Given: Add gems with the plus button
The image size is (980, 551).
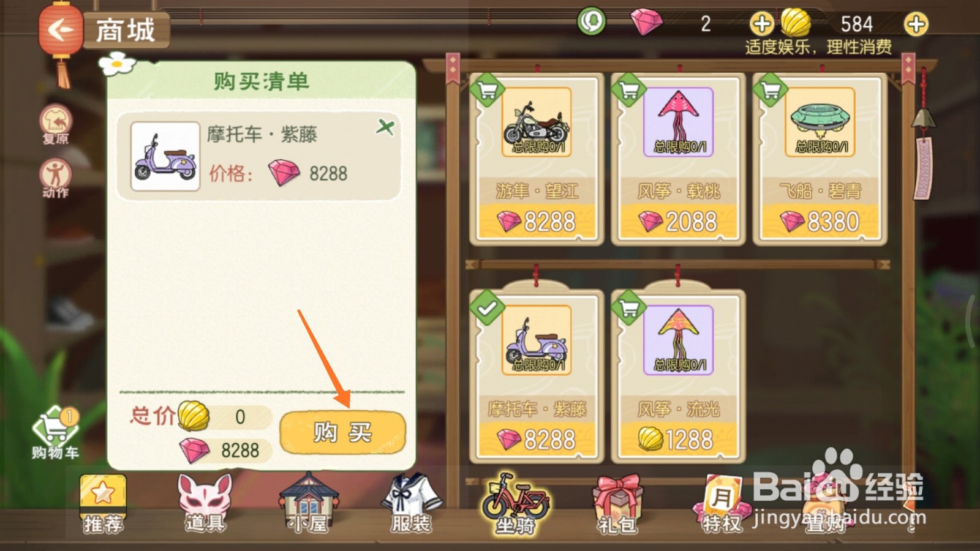Looking at the screenshot, I should point(761,24).
